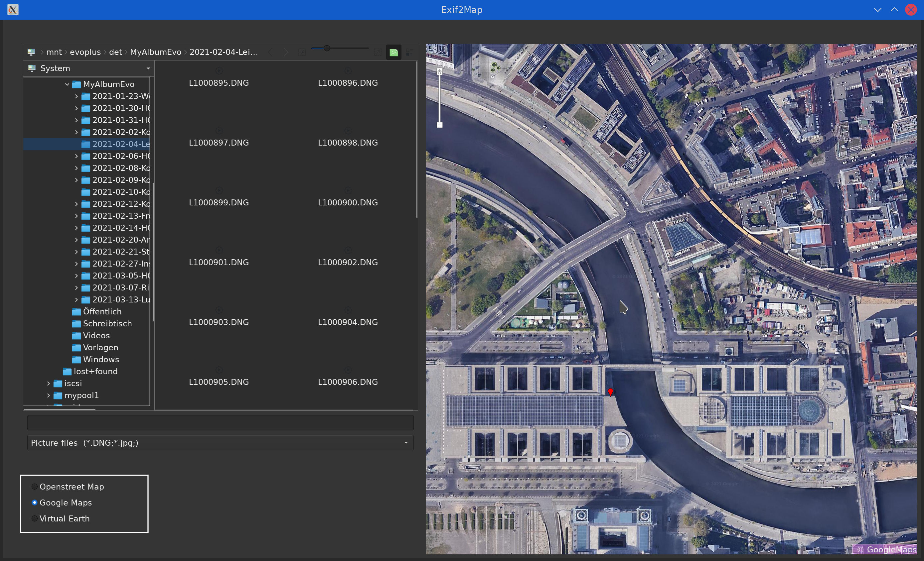The height and width of the screenshot is (561, 924).
Task: Open the Picture files filter dropdown
Action: click(220, 443)
